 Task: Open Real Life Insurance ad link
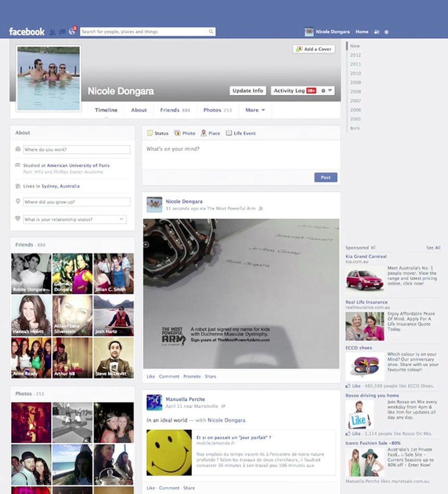[366, 302]
